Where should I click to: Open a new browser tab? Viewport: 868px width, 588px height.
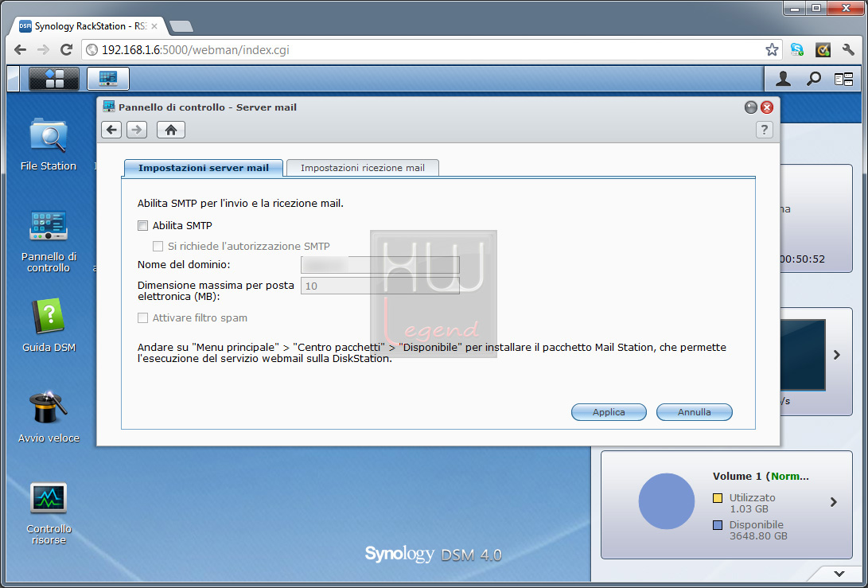pyautogui.click(x=181, y=26)
